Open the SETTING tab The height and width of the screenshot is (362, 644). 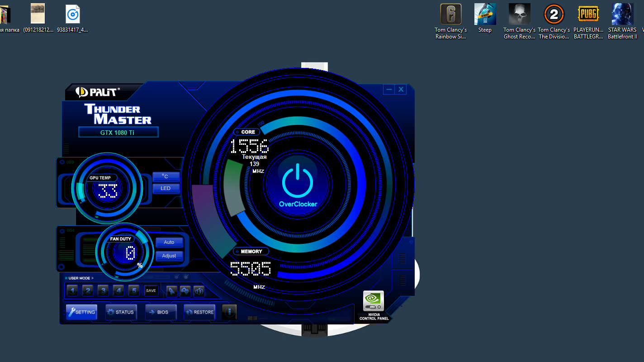(82, 312)
